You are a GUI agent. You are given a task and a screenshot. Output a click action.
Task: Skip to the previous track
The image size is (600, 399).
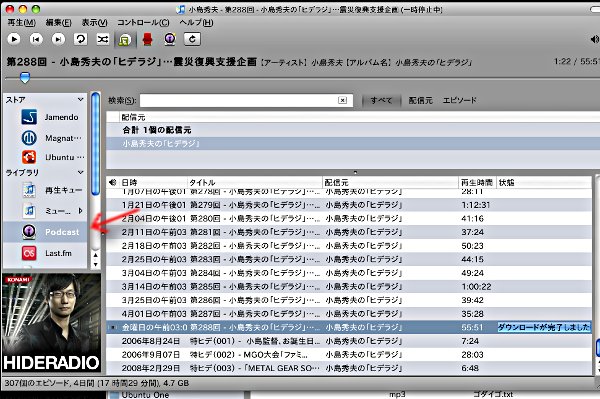tap(36, 39)
